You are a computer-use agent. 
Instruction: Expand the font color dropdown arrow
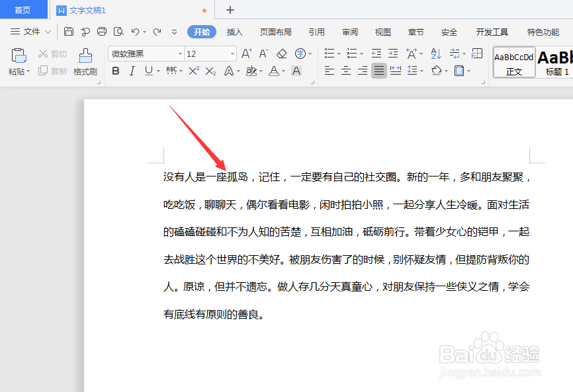point(283,71)
